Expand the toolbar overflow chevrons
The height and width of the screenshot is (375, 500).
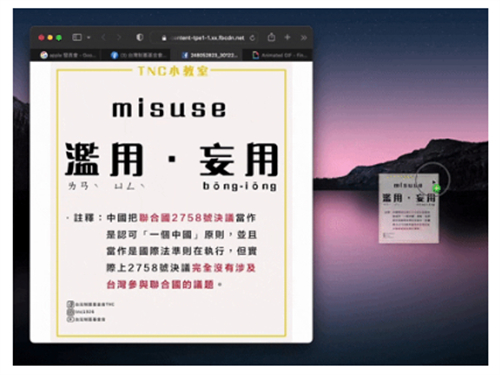tap(304, 38)
